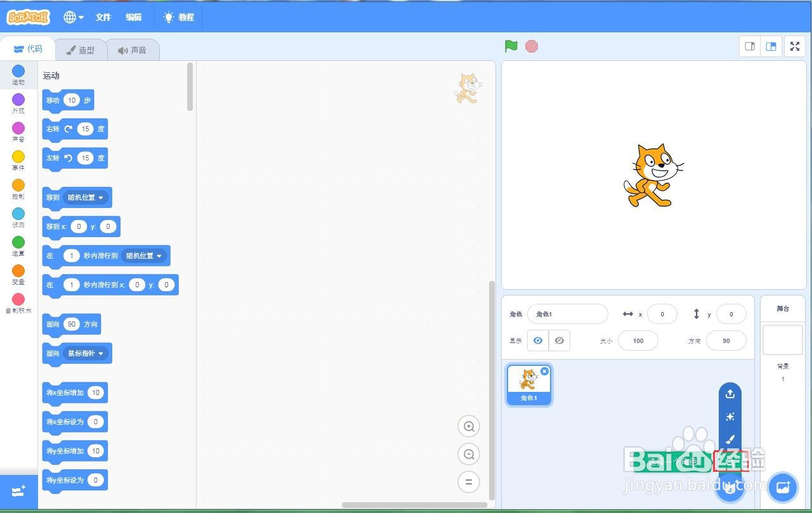The height and width of the screenshot is (513, 812).
Task: Add a surprise sprite with the sparkle icon
Action: [x=730, y=417]
